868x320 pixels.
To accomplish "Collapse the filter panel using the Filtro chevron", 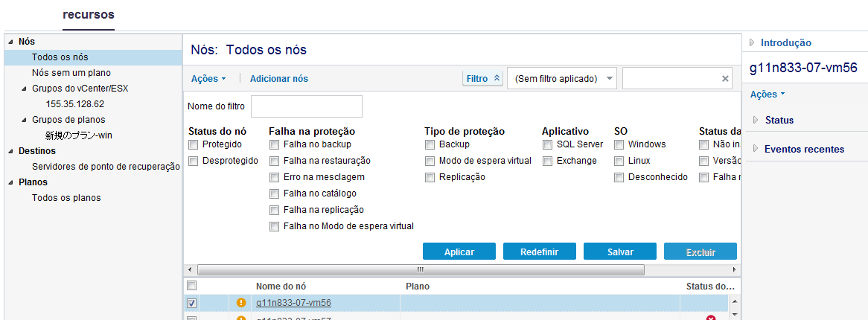I will [x=497, y=79].
